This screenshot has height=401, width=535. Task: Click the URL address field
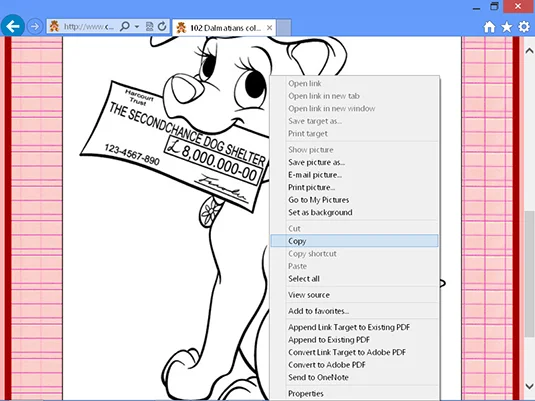[89, 27]
